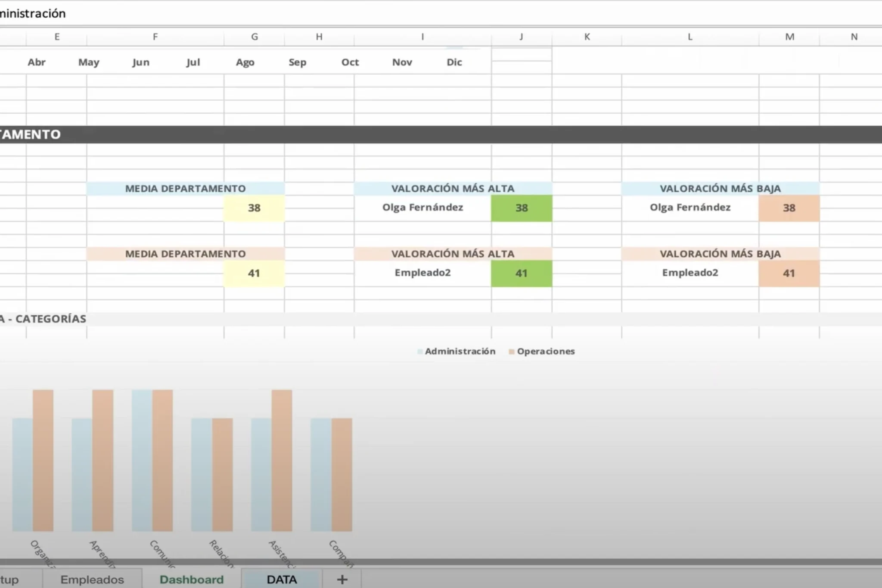Add a new sheet with the plus icon
The width and height of the screenshot is (882, 588).
(342, 579)
